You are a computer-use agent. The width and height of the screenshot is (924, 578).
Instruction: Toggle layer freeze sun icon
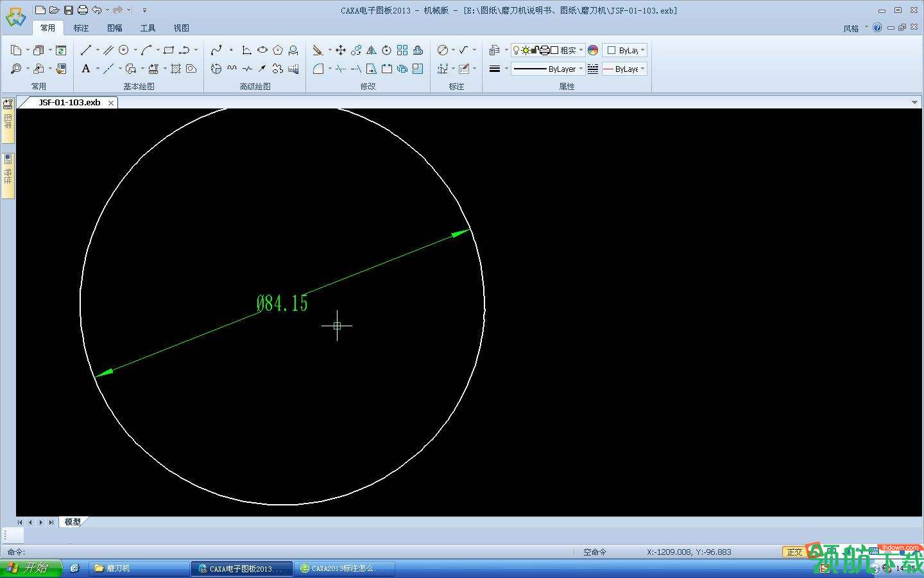pos(526,49)
